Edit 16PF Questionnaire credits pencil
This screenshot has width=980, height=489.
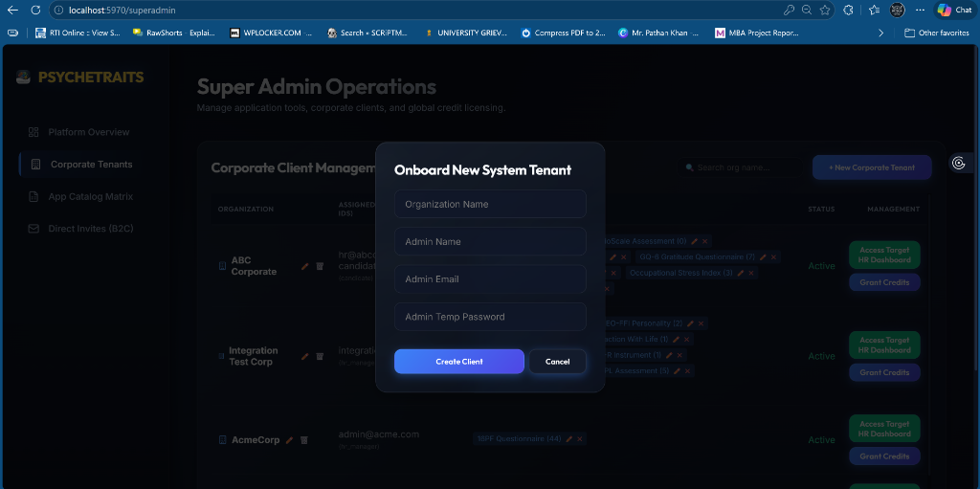click(568, 439)
